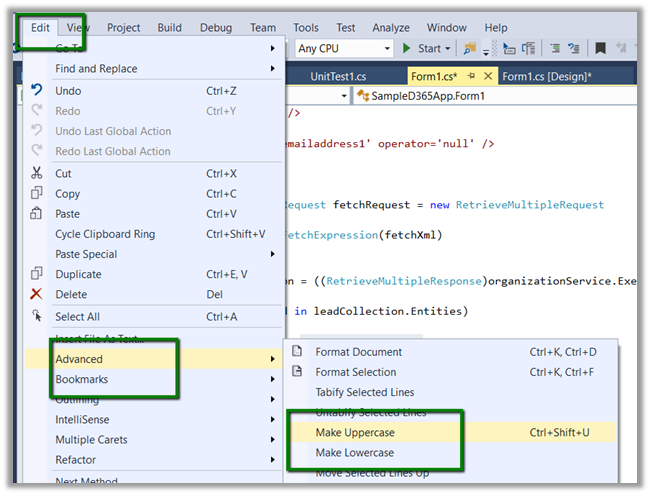The height and width of the screenshot is (495, 650).
Task: Open the Any CPU platform dropdown
Action: [x=386, y=48]
